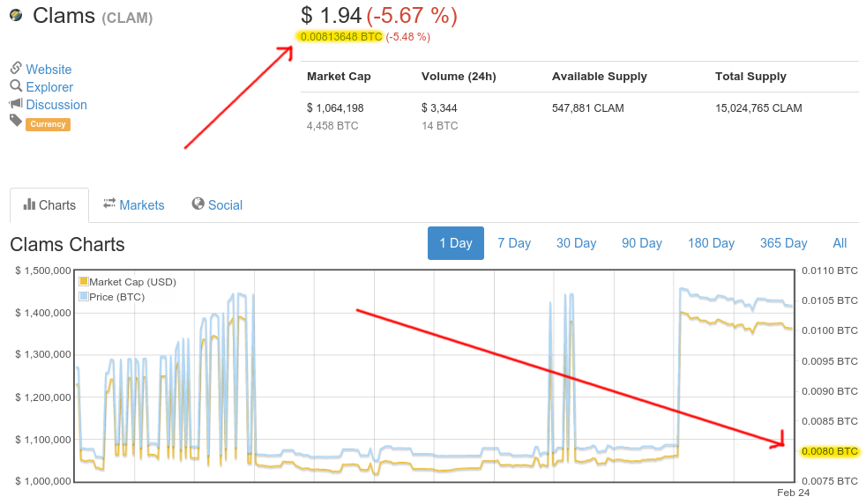The height and width of the screenshot is (504, 866).
Task: Click the bar chart icon in Charts tab
Action: click(x=29, y=204)
